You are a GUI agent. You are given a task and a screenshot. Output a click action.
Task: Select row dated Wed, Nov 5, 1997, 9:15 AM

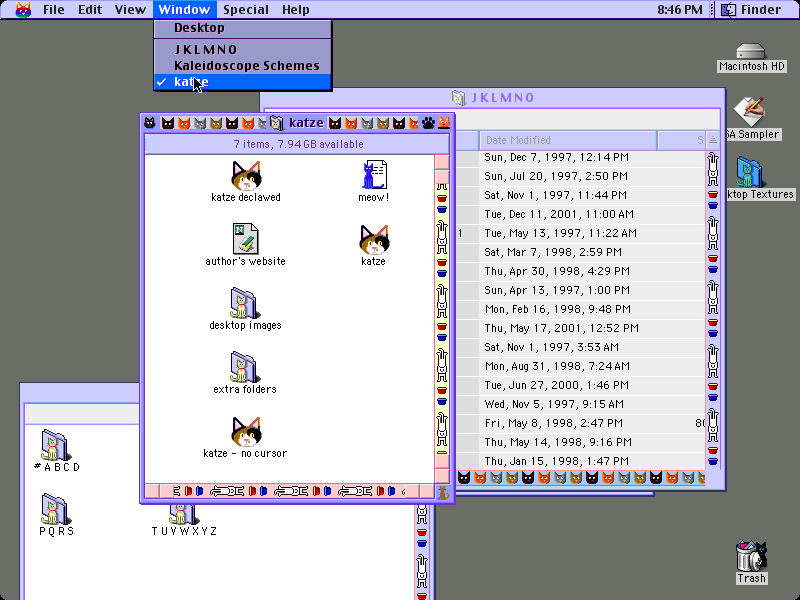click(x=581, y=404)
